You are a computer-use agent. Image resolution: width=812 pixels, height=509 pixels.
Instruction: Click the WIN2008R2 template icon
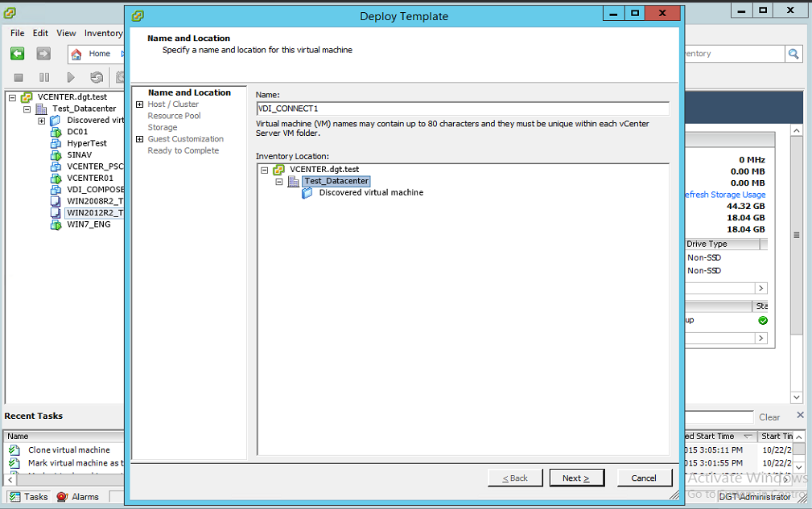56,201
